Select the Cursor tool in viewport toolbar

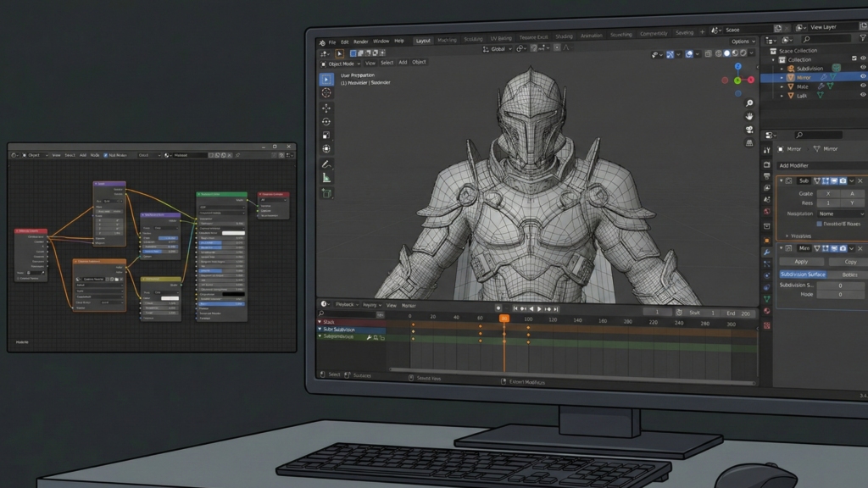326,93
